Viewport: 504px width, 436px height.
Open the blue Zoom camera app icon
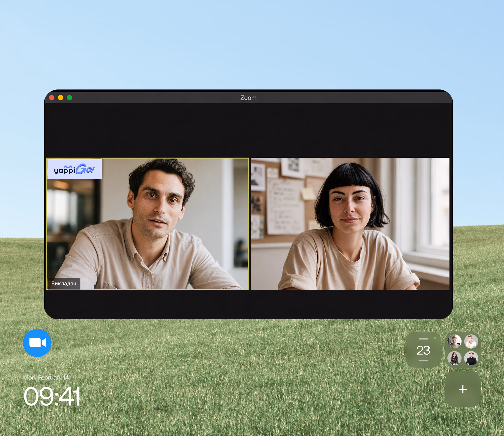(37, 343)
